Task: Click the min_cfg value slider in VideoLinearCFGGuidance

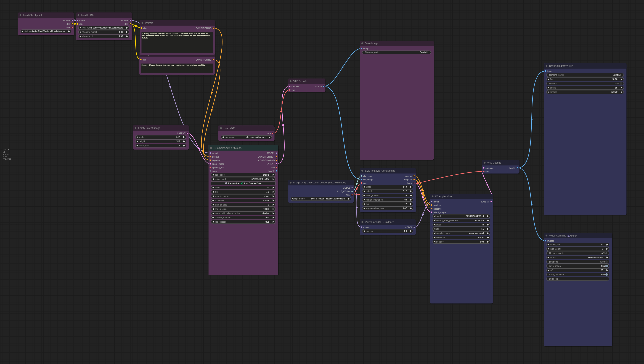Action: click(x=388, y=231)
